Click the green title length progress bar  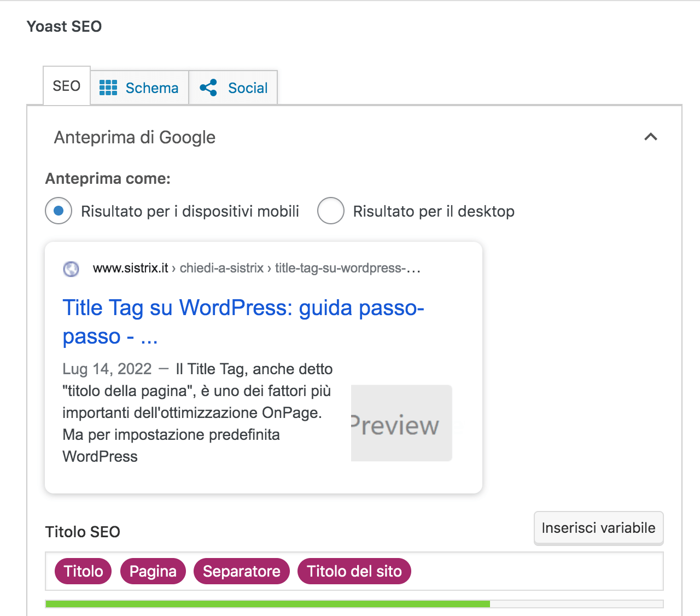click(354, 604)
